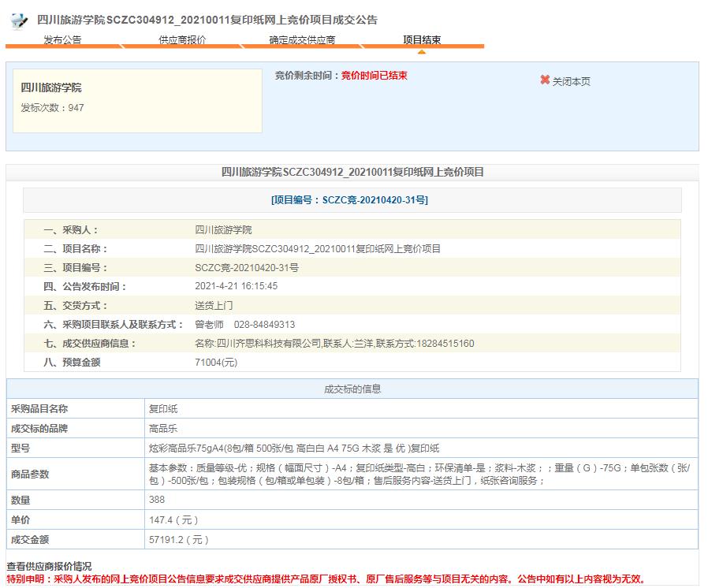This screenshot has width=708, height=588.
Task: Click the 型号 row label
Action: 20,448
